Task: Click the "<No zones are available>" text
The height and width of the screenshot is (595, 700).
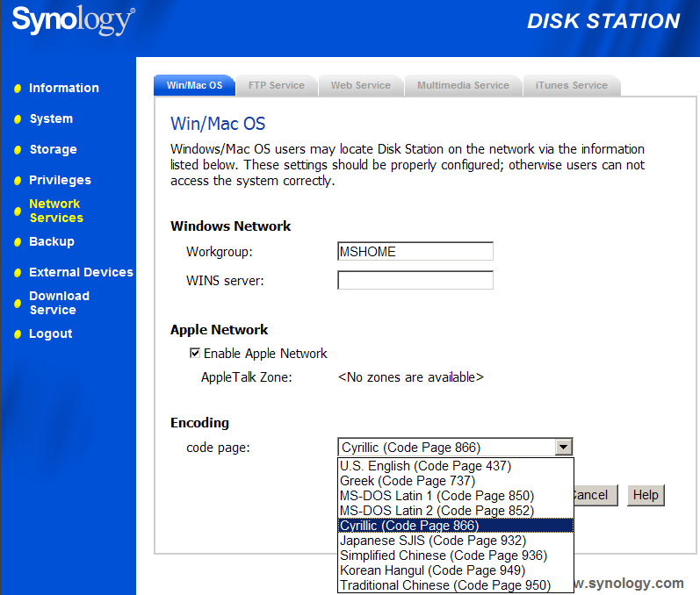Action: 411,377
